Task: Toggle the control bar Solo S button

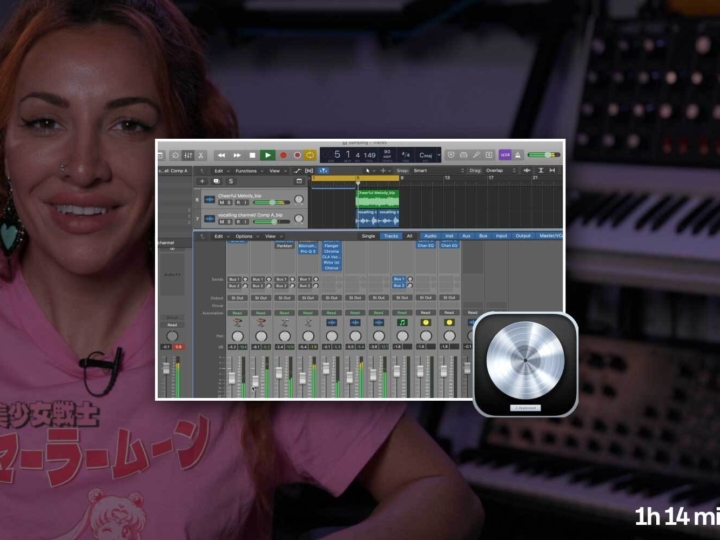Action: 489,155
